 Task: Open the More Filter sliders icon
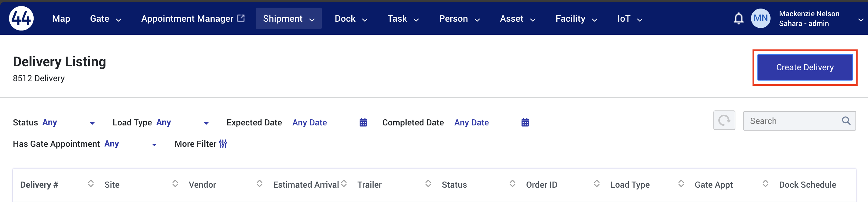click(223, 144)
